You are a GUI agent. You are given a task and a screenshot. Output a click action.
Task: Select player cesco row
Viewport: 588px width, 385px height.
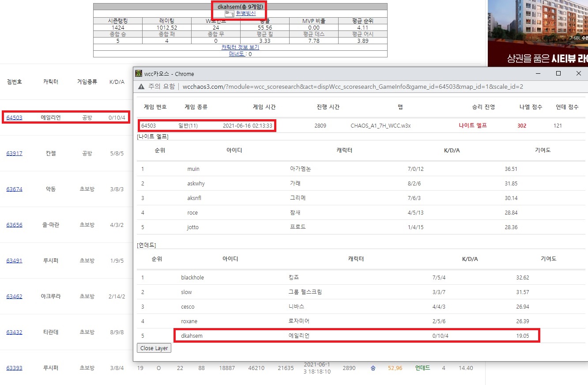(361, 306)
